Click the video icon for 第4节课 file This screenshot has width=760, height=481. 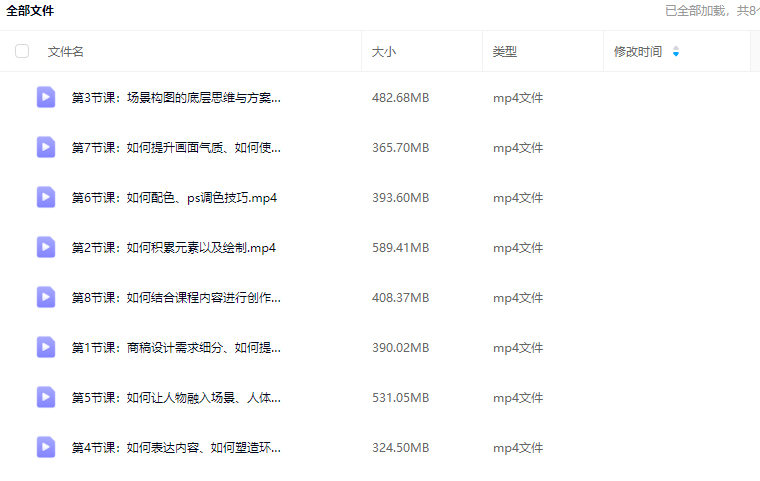[46, 447]
